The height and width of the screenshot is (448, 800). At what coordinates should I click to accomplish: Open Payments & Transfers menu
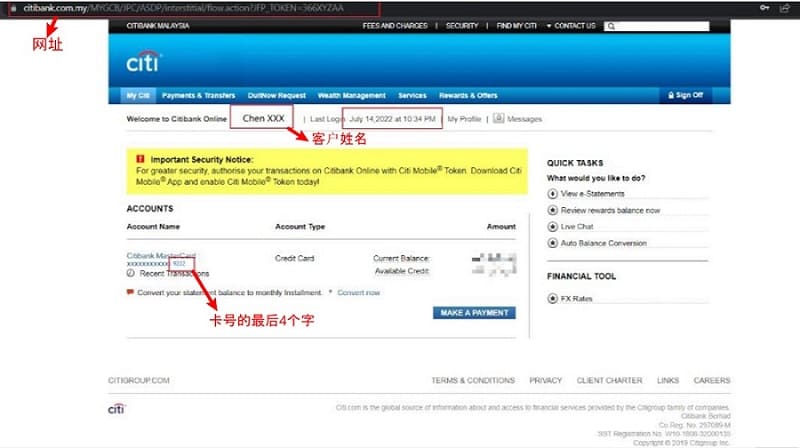pyautogui.click(x=198, y=95)
